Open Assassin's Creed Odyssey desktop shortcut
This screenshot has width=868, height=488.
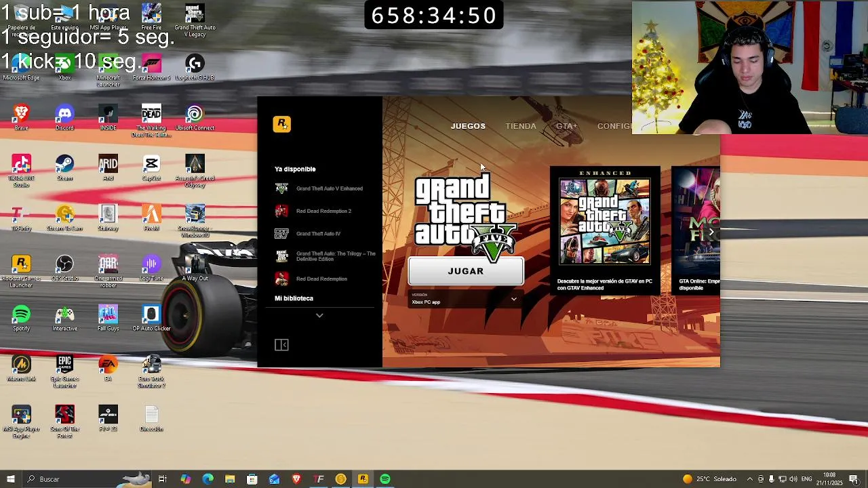click(195, 171)
